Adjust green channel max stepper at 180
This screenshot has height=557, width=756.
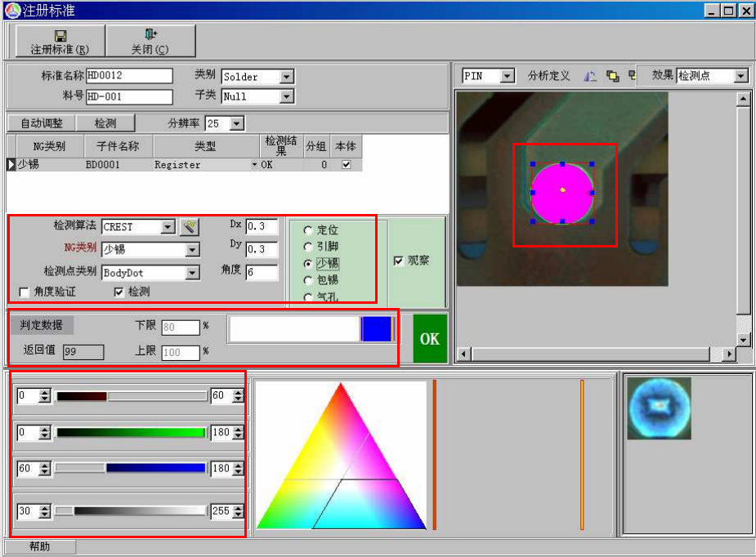238,432
